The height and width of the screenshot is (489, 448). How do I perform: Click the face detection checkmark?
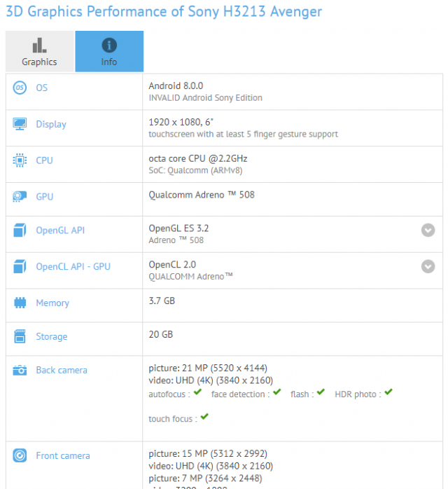pos(277,392)
